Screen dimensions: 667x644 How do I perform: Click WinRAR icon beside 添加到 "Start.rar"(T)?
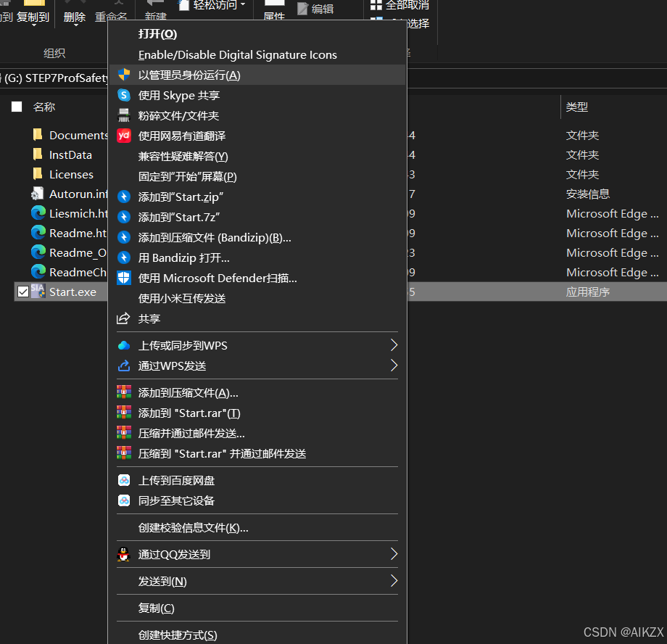click(124, 413)
